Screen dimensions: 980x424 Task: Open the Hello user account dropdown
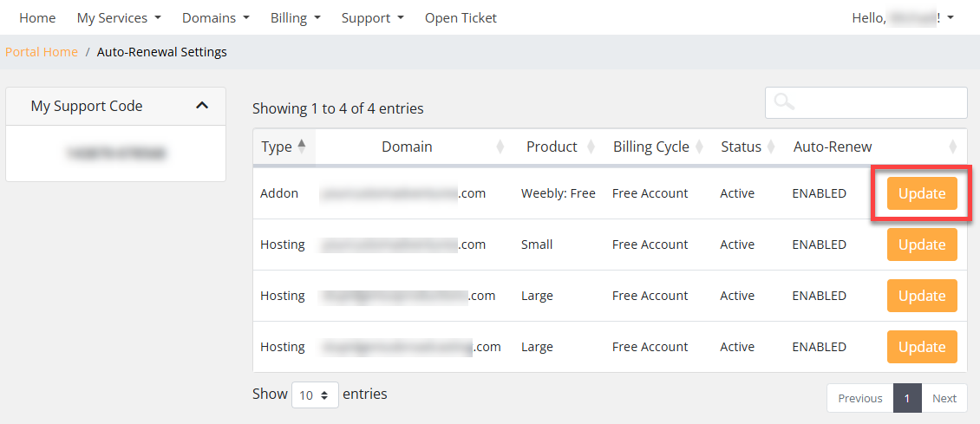point(903,18)
